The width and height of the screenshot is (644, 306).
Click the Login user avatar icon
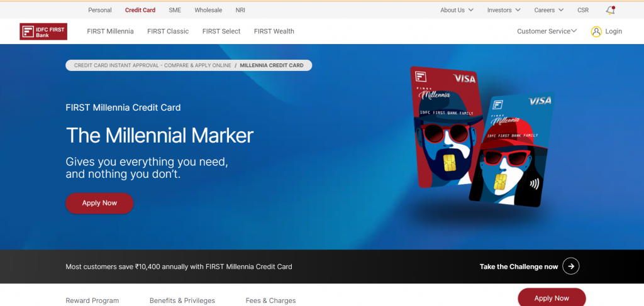tap(596, 31)
